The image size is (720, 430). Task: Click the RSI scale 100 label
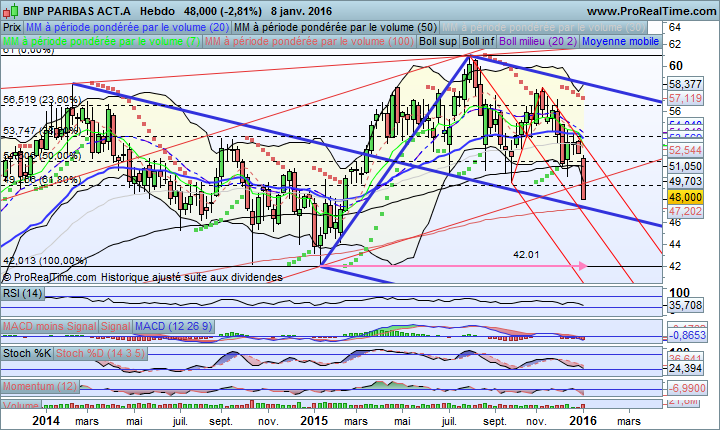tap(679, 293)
